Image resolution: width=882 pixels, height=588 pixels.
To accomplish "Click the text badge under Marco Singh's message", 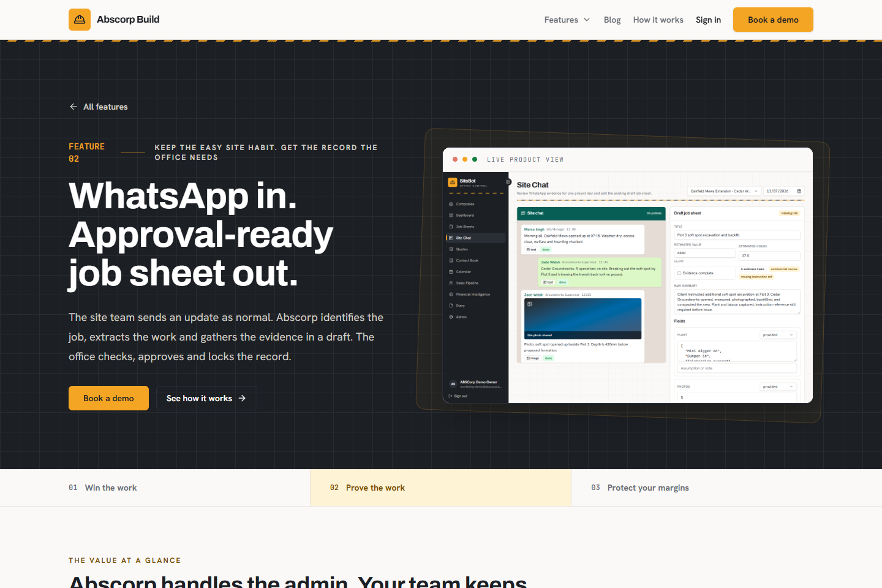I will 532,249.
